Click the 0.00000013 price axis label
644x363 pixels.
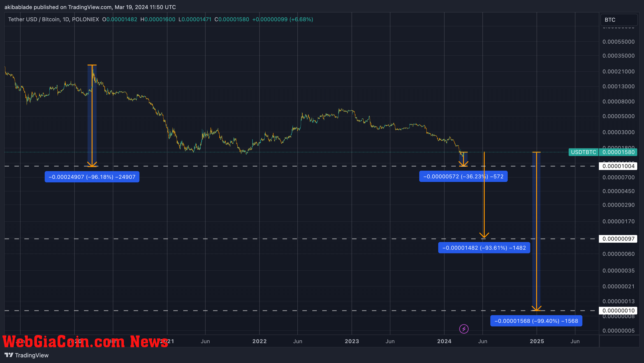619,301
